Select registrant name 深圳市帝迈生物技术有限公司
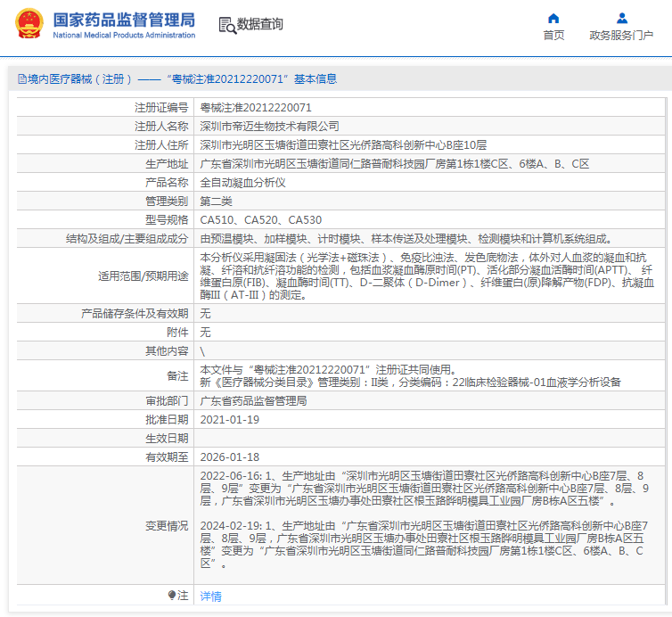 click(x=269, y=127)
